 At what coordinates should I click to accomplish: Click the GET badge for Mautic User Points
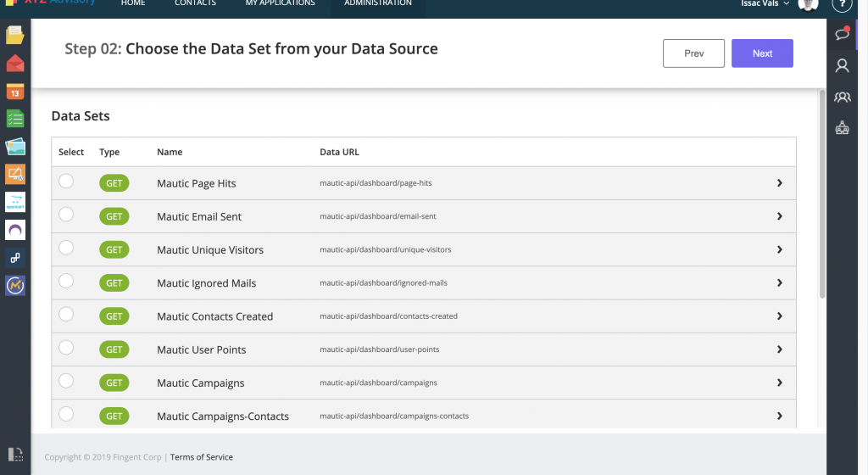click(114, 349)
